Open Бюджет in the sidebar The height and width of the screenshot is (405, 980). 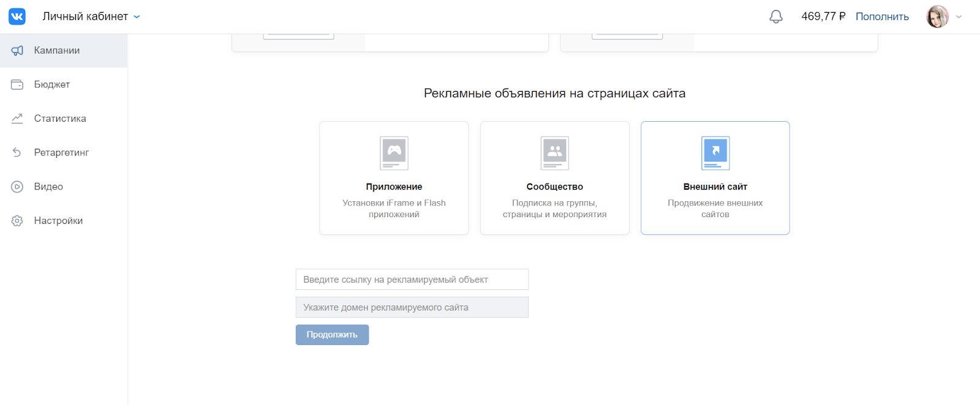tap(64, 84)
